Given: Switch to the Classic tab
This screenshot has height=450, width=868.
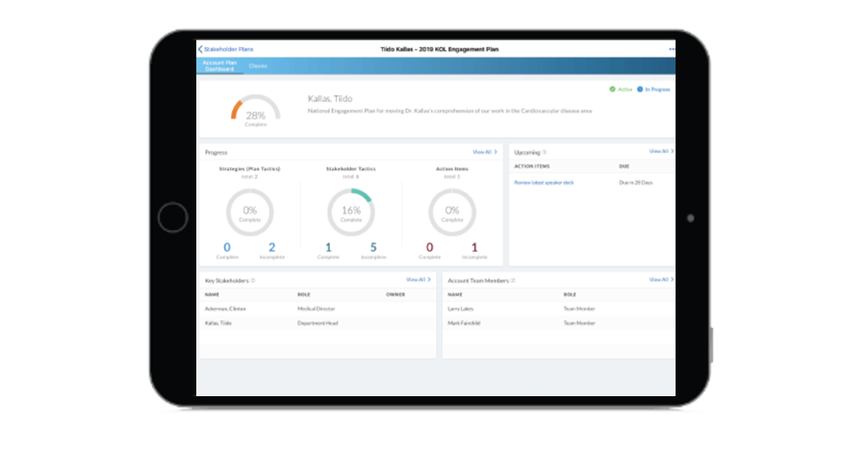Looking at the screenshot, I should (258, 65).
